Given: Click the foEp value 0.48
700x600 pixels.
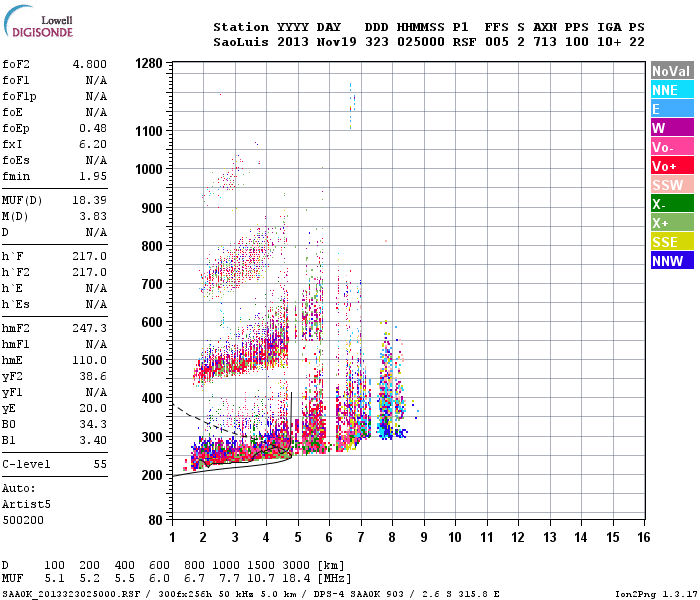Looking at the screenshot, I should click(x=93, y=128).
